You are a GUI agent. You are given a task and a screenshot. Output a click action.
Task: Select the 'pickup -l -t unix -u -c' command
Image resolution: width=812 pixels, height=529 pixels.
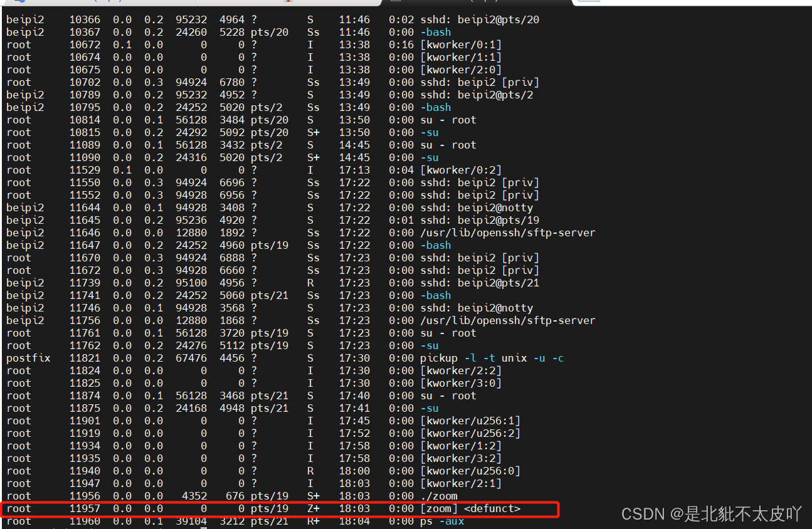click(492, 358)
